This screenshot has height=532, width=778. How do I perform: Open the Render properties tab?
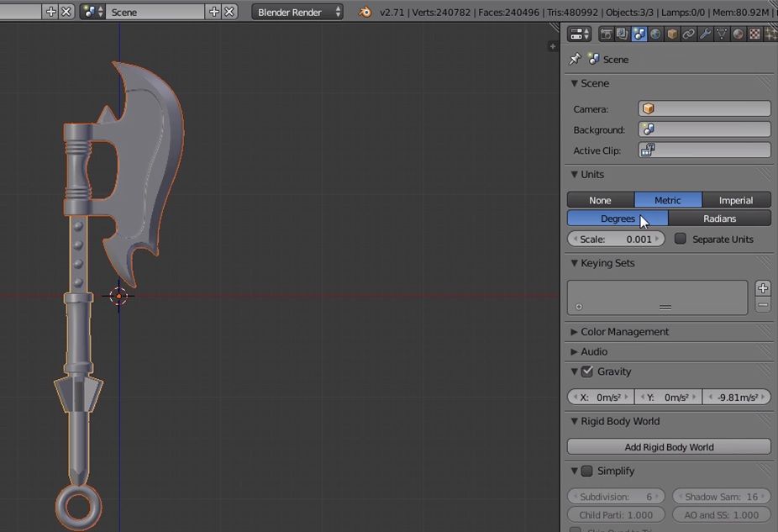click(606, 34)
